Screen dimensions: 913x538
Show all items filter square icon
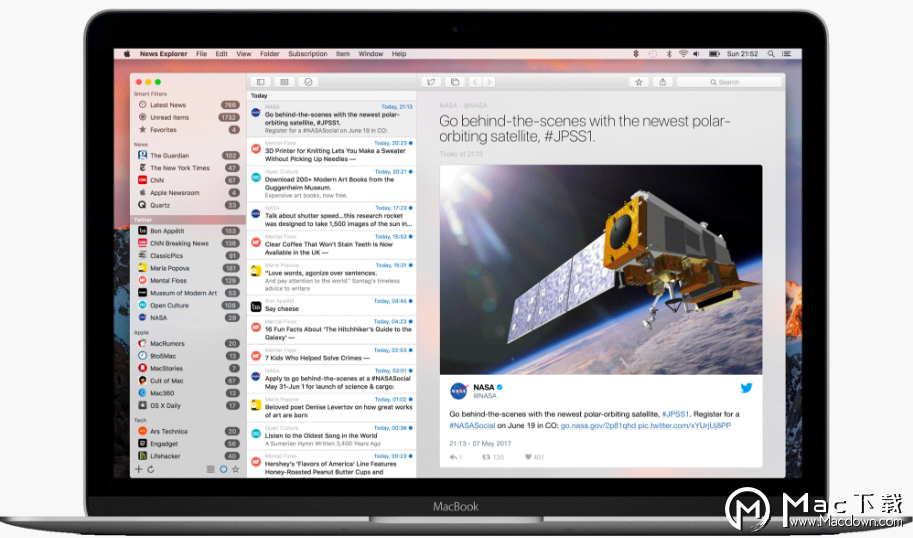[x=210, y=469]
